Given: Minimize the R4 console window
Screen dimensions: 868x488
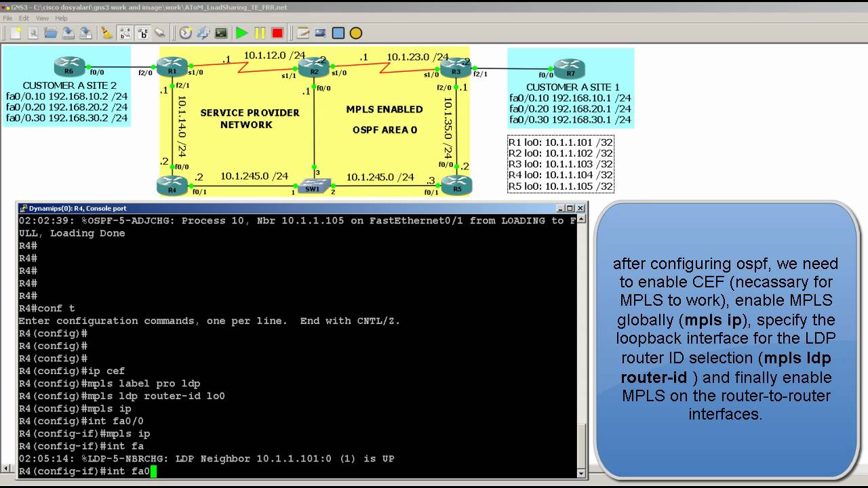Looking at the screenshot, I should 561,208.
